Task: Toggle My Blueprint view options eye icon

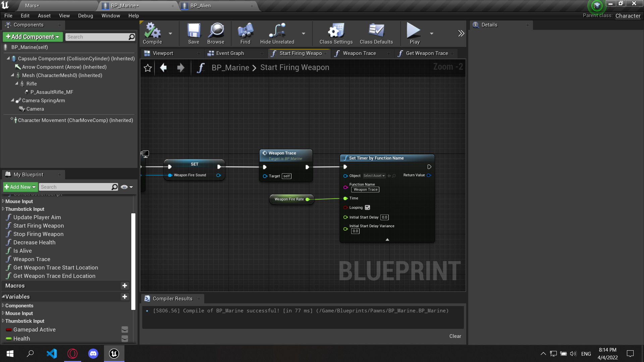Action: 127,187
